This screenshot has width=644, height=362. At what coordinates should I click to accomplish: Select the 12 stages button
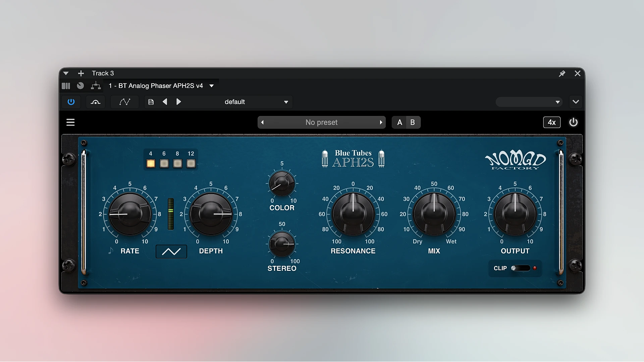[191, 164]
